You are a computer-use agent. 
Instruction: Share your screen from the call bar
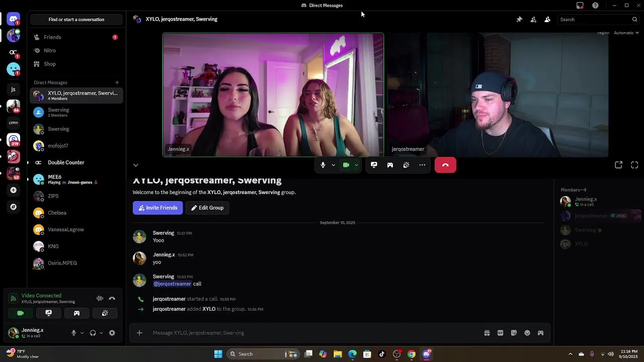point(374,165)
